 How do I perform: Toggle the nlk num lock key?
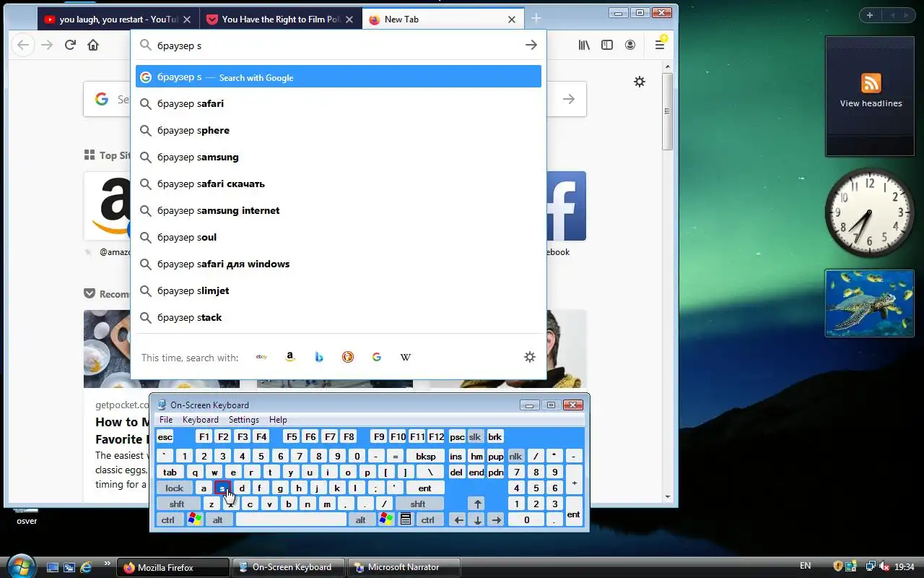515,457
